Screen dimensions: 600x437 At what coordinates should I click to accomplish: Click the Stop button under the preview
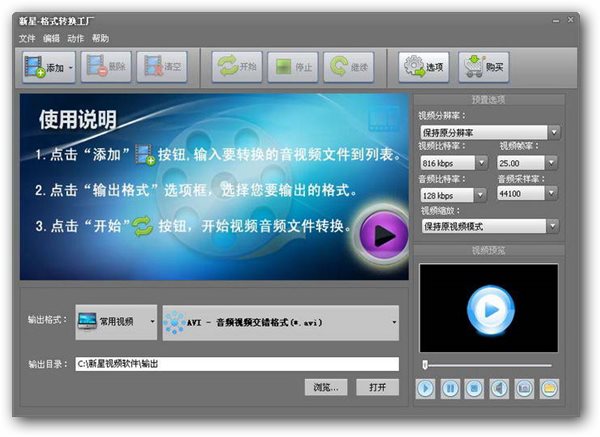tap(474, 389)
